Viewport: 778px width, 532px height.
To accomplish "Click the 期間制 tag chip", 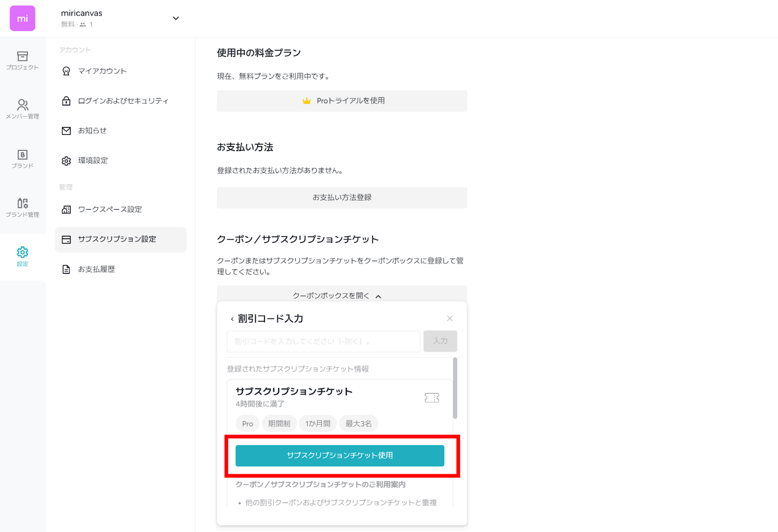I will [279, 424].
